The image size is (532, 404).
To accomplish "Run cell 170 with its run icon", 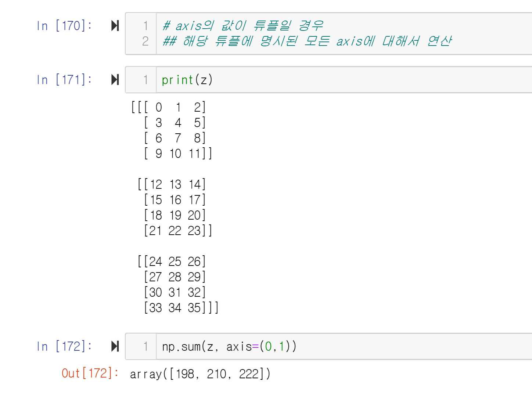I will pyautogui.click(x=115, y=26).
